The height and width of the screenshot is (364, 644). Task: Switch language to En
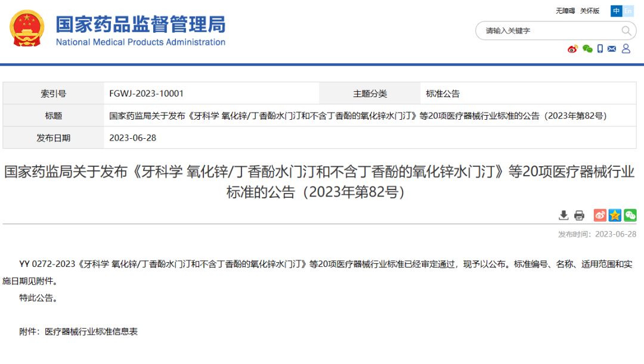pos(628,11)
